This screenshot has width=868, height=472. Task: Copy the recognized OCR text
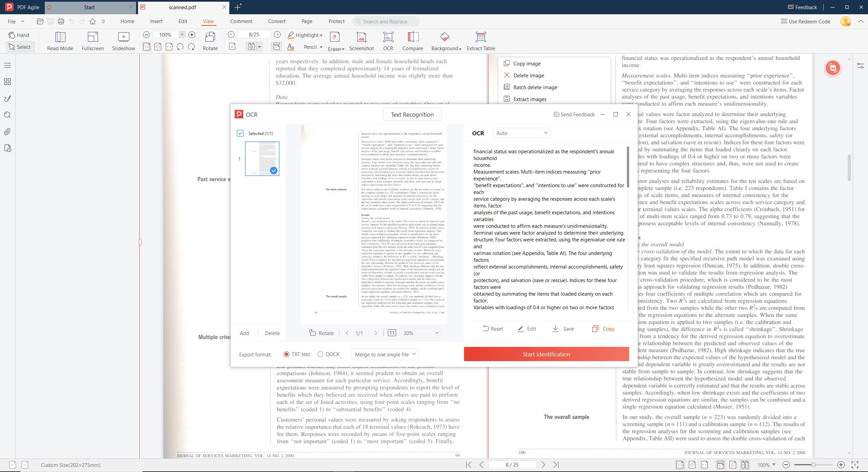[603, 329]
